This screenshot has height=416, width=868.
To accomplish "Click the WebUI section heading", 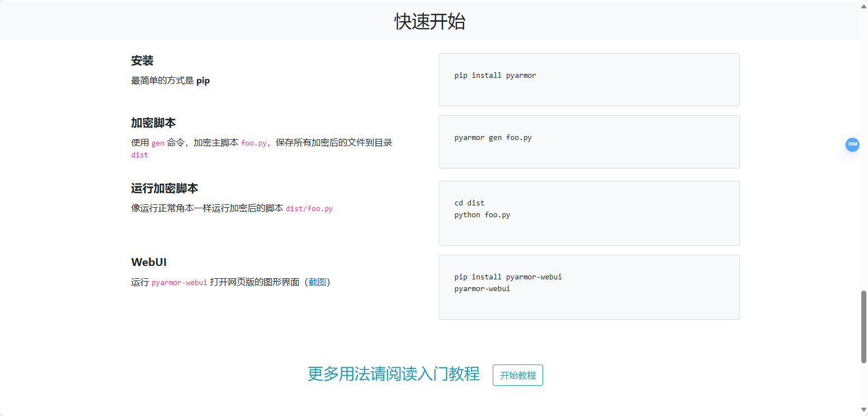I will [x=149, y=262].
